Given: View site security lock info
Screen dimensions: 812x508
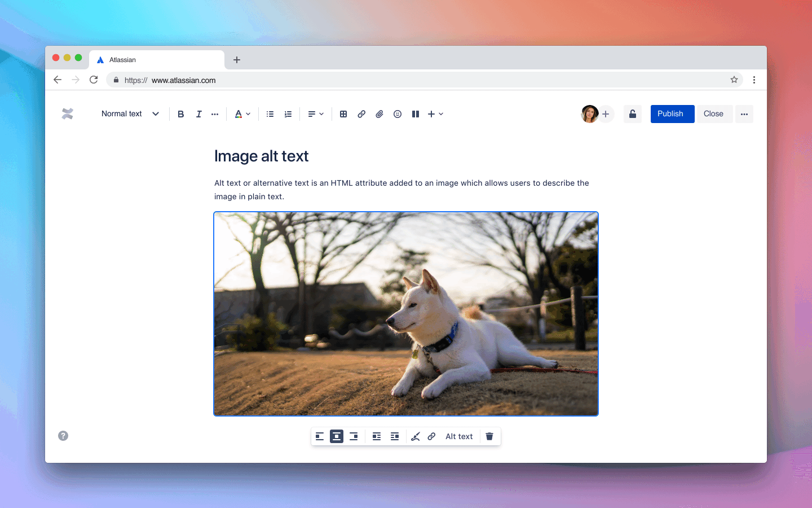Looking at the screenshot, I should pos(116,80).
